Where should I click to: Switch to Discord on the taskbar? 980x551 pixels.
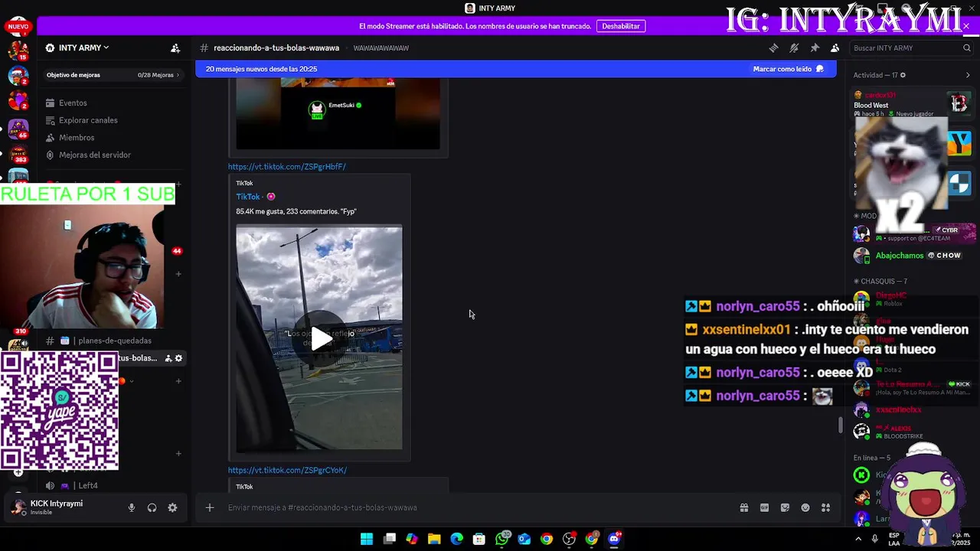pos(614,539)
